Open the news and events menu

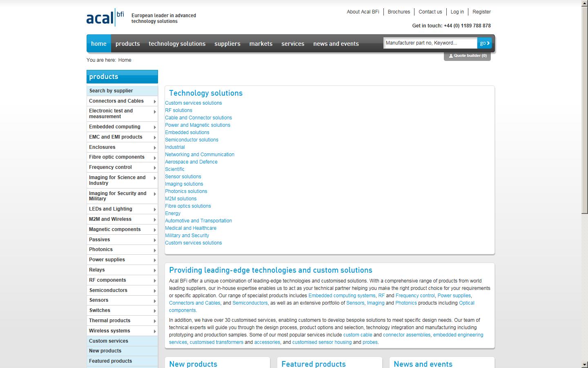point(336,43)
